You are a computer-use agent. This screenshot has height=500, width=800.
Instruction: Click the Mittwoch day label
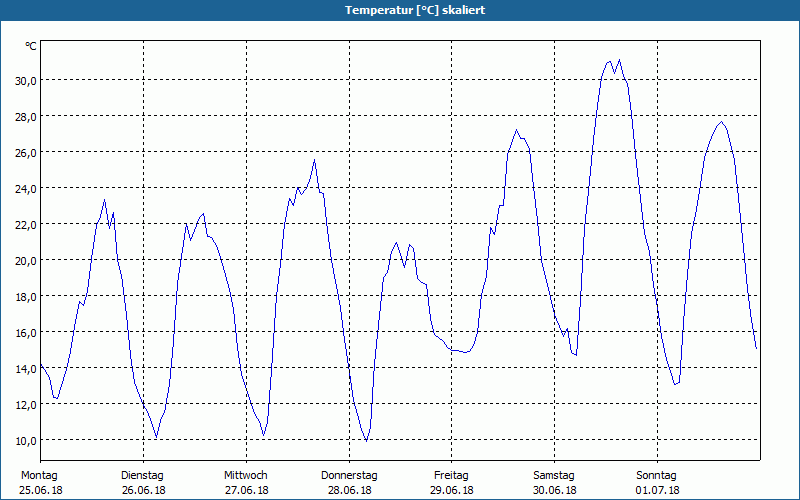click(x=246, y=476)
